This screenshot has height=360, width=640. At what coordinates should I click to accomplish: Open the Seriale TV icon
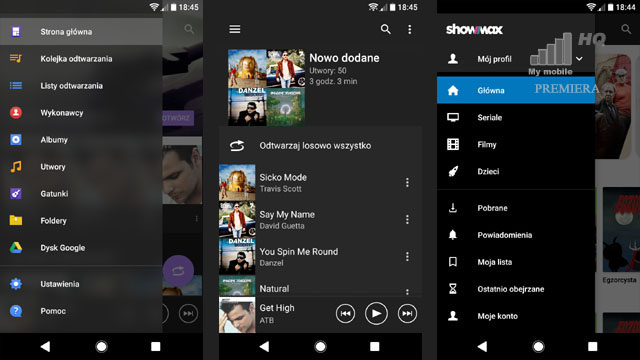click(453, 118)
